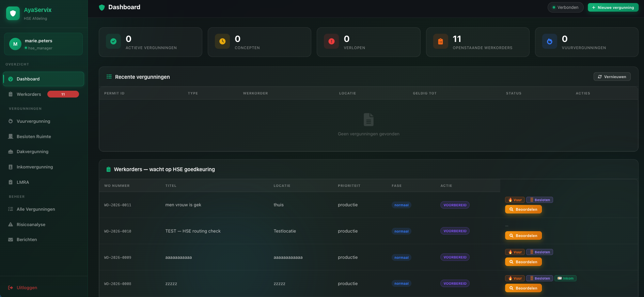The image size is (644, 297).
Task: Click the yellow clock icon on Concepten card
Action: [222, 41]
